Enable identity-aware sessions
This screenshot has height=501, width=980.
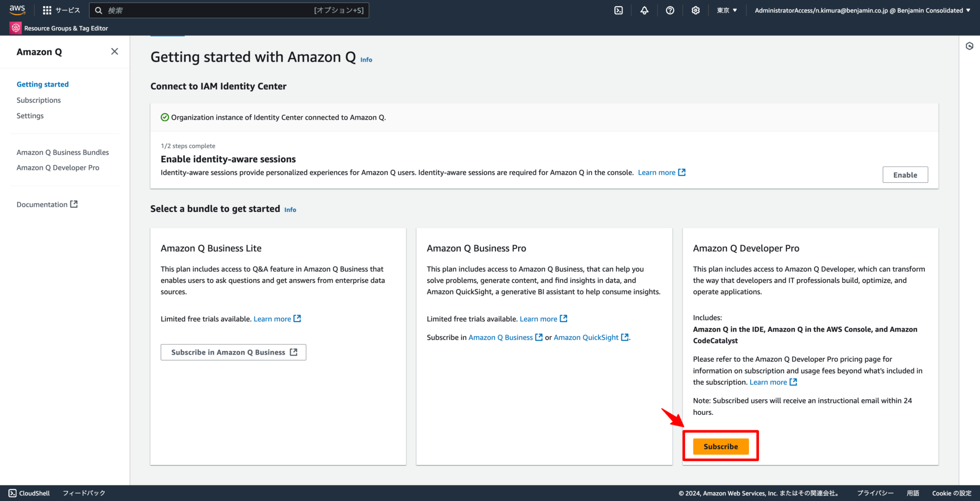[x=905, y=175]
